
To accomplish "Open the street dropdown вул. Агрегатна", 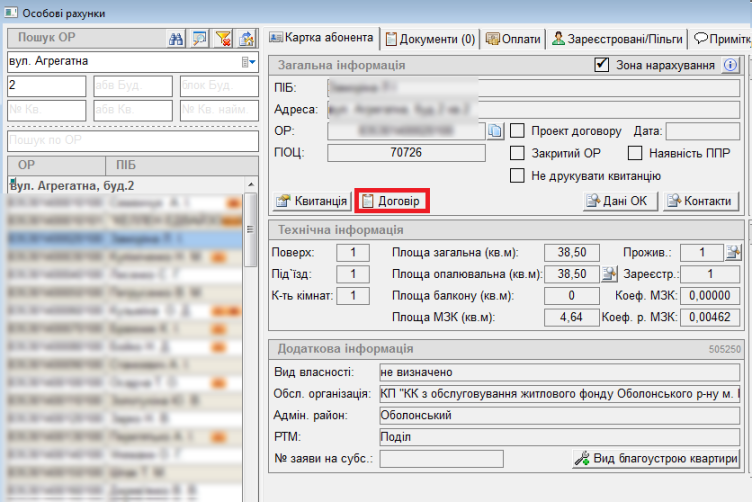I will [x=247, y=62].
